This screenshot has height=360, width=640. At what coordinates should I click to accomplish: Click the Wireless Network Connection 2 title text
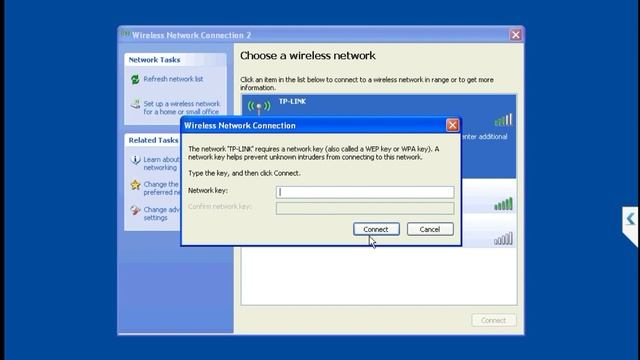pyautogui.click(x=191, y=35)
